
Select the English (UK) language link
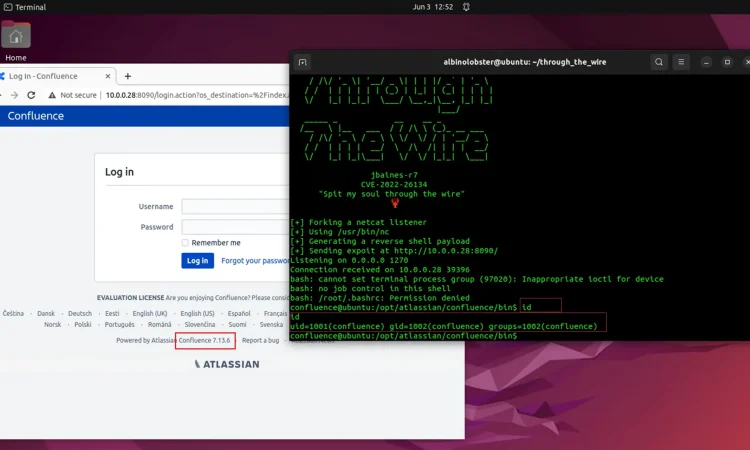[150, 313]
